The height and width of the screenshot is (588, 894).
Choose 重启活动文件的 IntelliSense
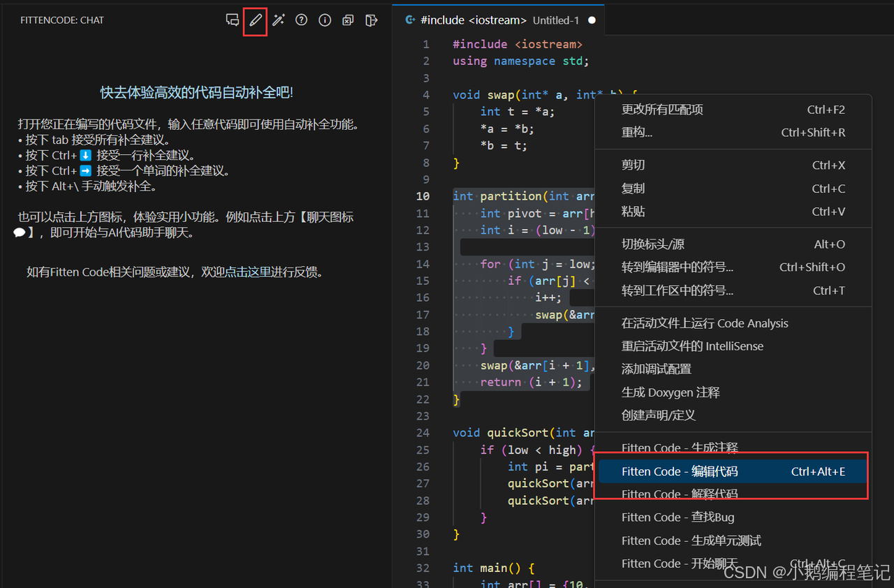tap(733, 346)
